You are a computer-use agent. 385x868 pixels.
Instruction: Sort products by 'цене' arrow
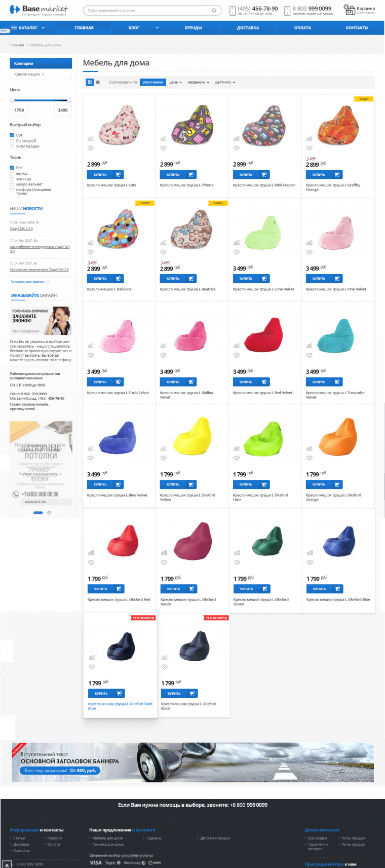point(175,82)
